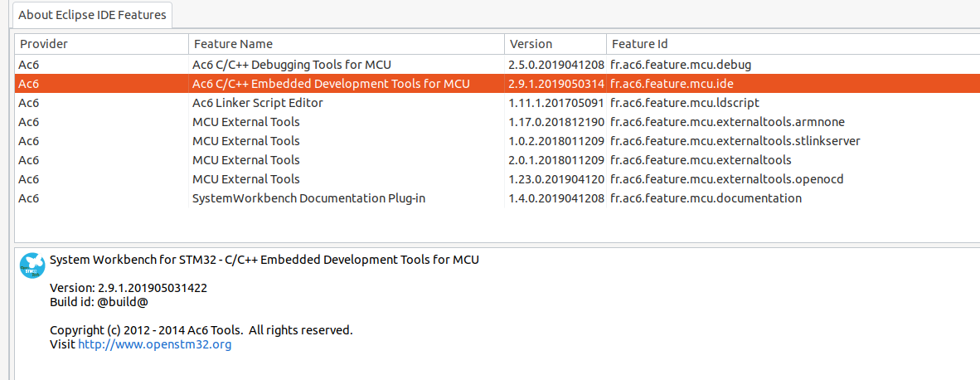
Task: Select SystemWorkbench Documentation Plug-in row
Action: [308, 198]
